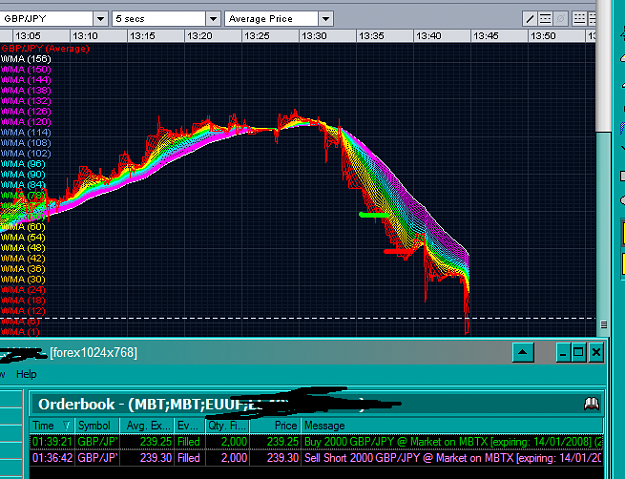Viewport: 625px width, 479px height.
Task: Click the Qty. Fi... column header
Action: point(227,426)
